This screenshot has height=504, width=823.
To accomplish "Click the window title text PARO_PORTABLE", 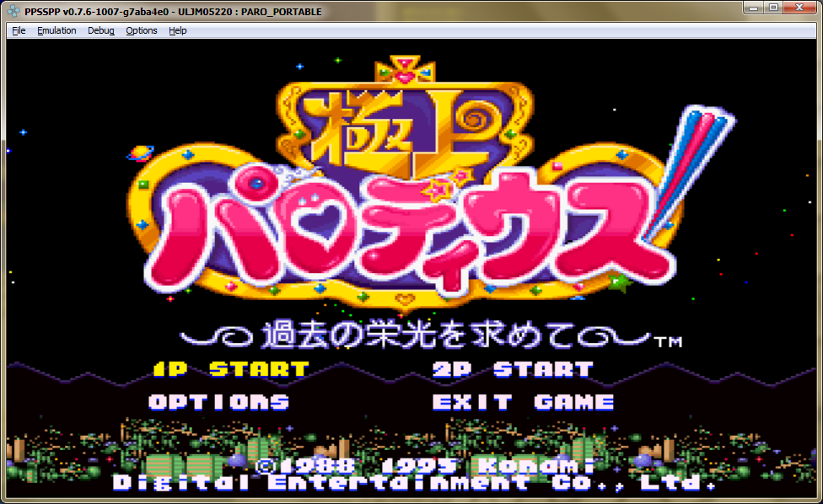I will [282, 12].
